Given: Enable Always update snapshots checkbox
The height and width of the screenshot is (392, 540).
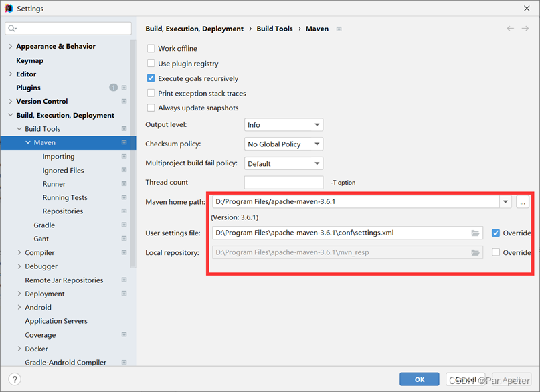Looking at the screenshot, I should point(151,108).
